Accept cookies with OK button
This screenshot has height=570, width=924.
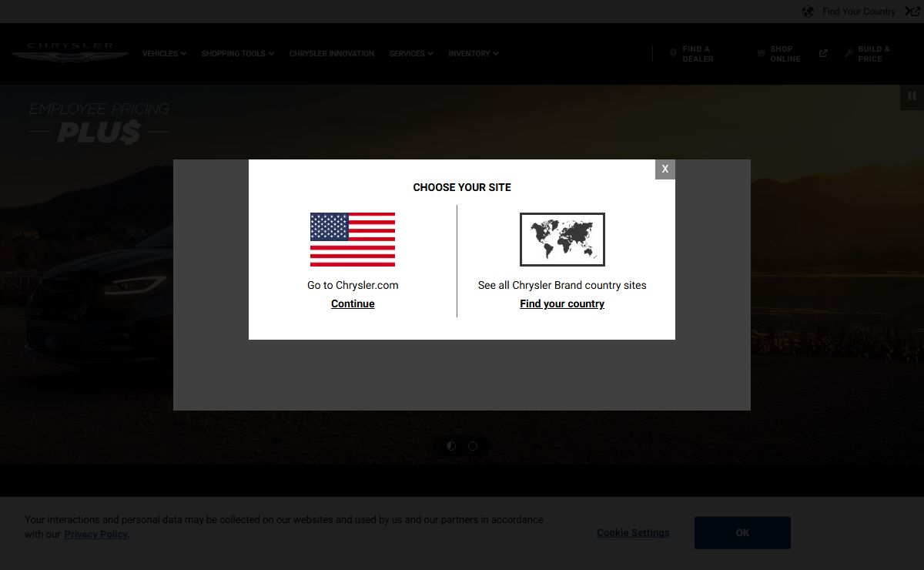(742, 533)
